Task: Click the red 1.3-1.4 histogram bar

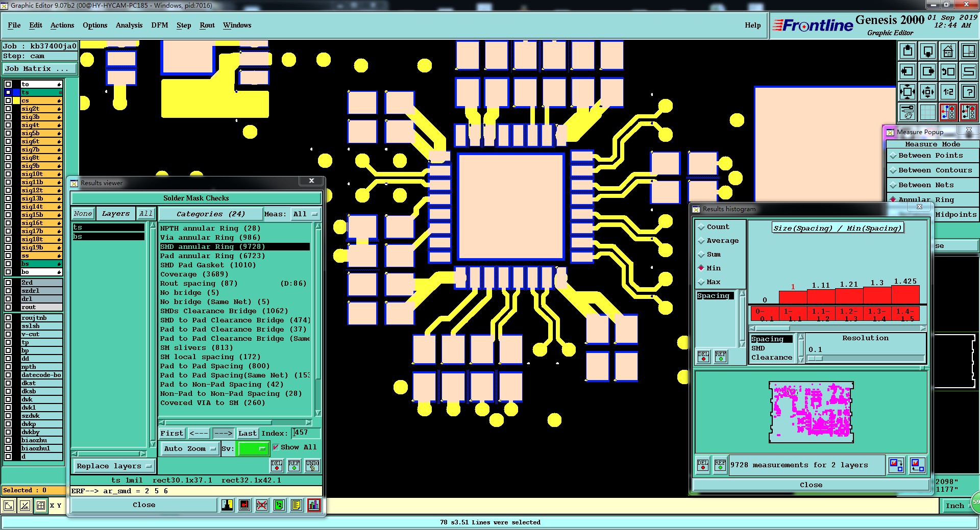Action: (877, 296)
